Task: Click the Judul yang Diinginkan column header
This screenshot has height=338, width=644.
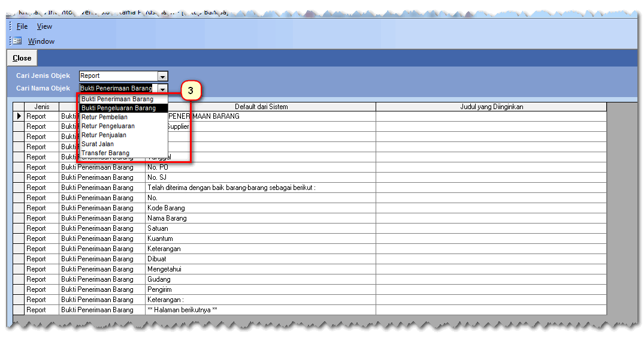Action: point(491,107)
